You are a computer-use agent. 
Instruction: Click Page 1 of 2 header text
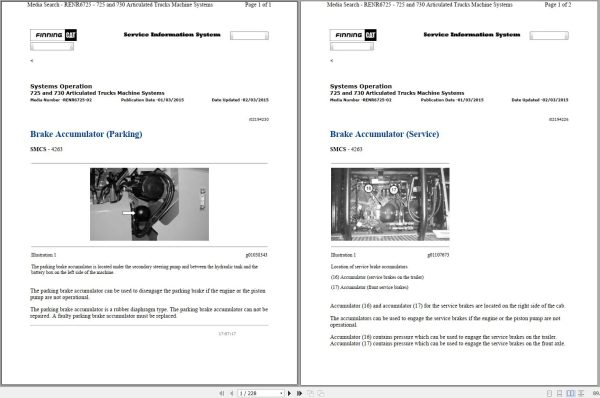tap(558, 5)
